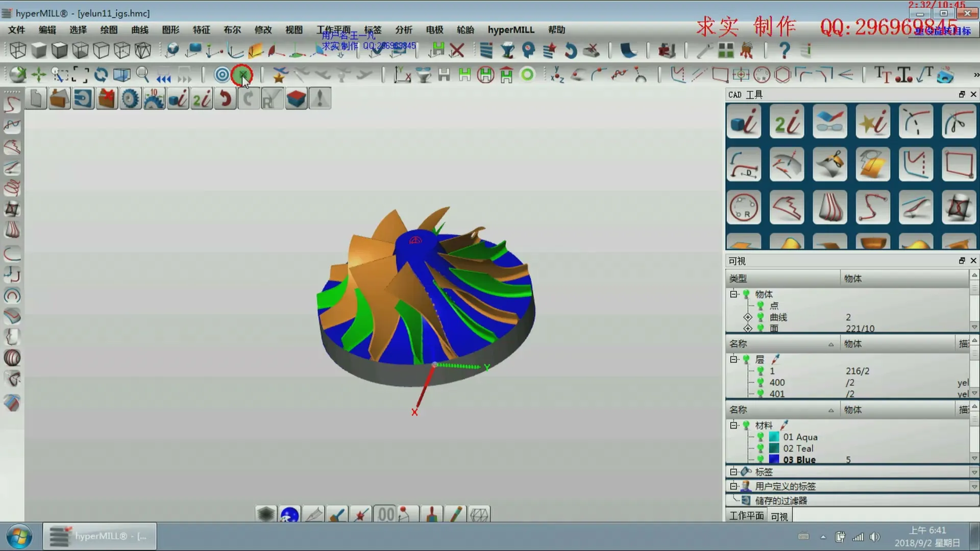Toggle visibility bulb for 01 Aqua material
980x551 pixels.
(761, 437)
